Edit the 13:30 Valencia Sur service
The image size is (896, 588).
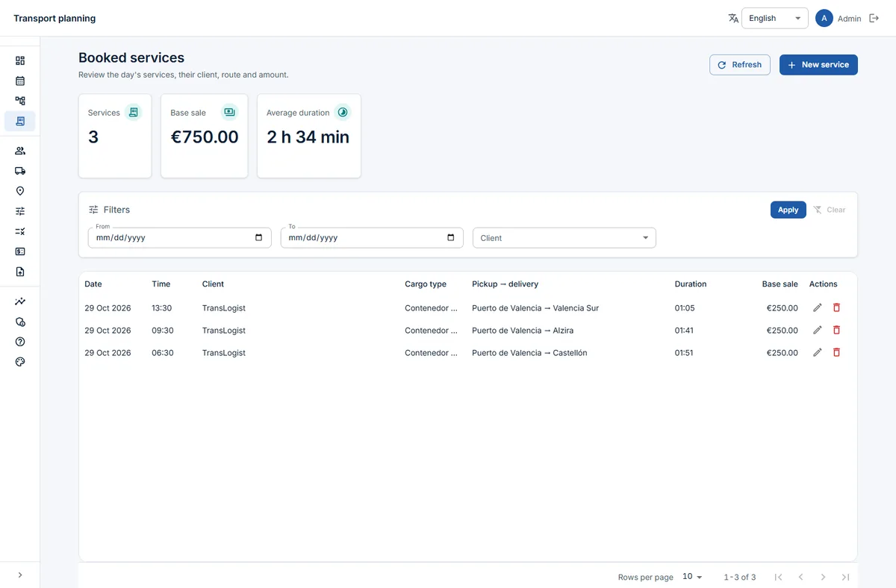[x=818, y=307]
